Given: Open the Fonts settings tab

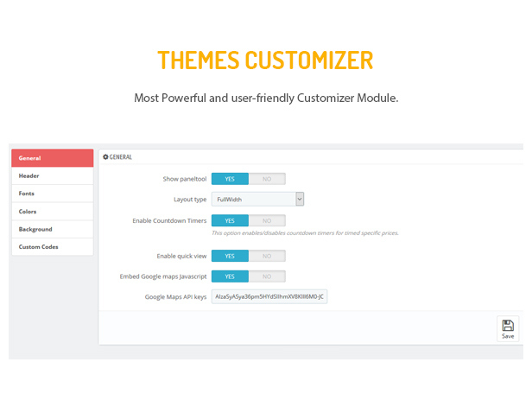Looking at the screenshot, I should [x=53, y=194].
